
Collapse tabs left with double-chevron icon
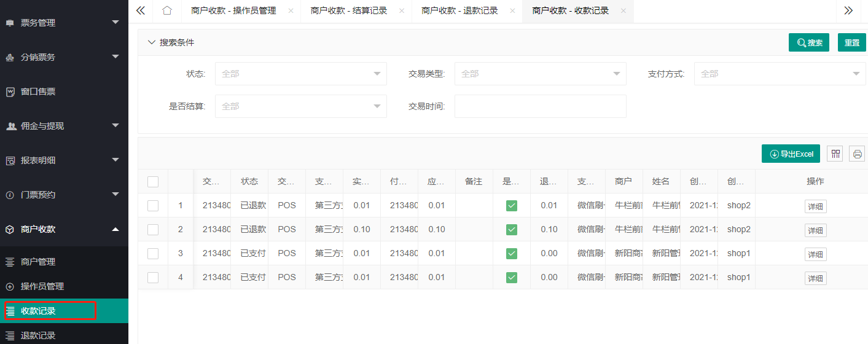point(141,11)
